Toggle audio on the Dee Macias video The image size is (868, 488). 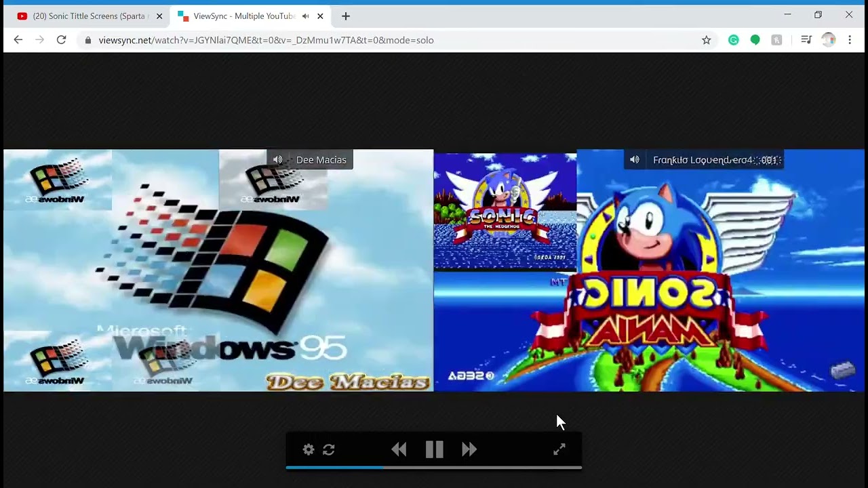(x=278, y=160)
